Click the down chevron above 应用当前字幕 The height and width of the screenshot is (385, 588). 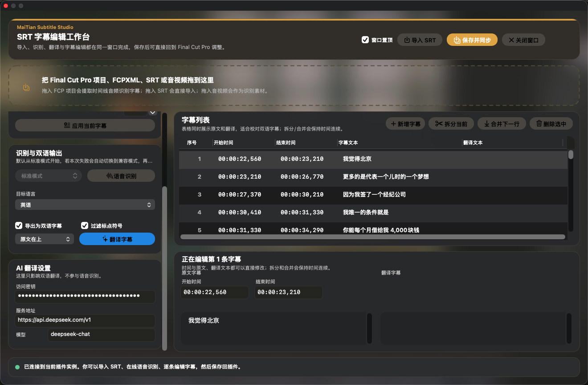[x=153, y=113]
